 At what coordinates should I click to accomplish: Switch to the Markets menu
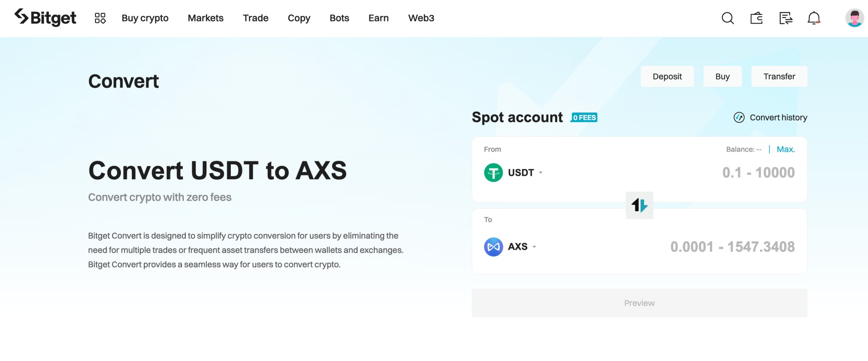(206, 18)
